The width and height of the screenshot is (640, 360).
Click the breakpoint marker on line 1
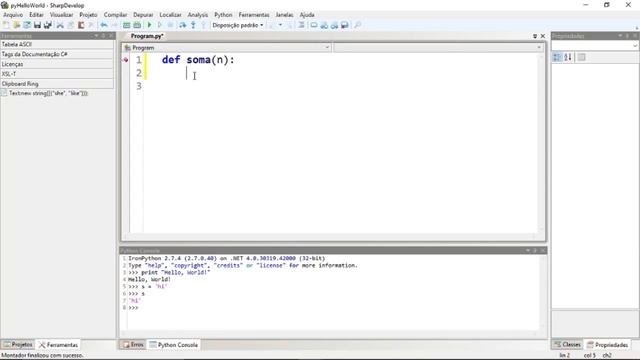[x=126, y=60]
